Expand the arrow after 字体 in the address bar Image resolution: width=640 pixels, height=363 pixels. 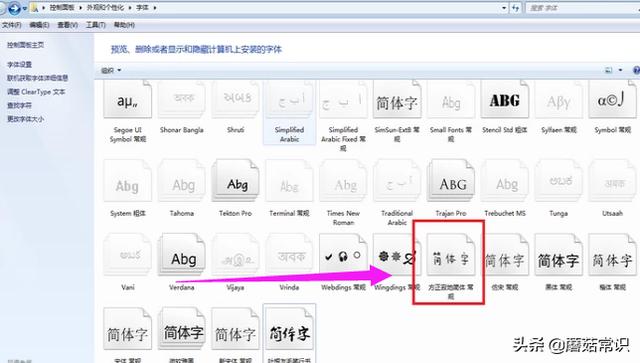coord(155,8)
